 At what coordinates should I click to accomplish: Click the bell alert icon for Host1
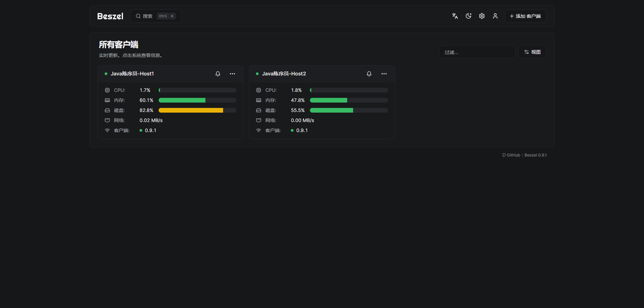[218, 74]
